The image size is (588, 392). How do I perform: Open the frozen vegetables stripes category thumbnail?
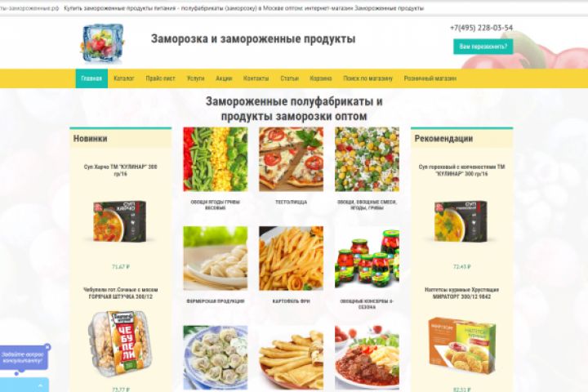216,159
